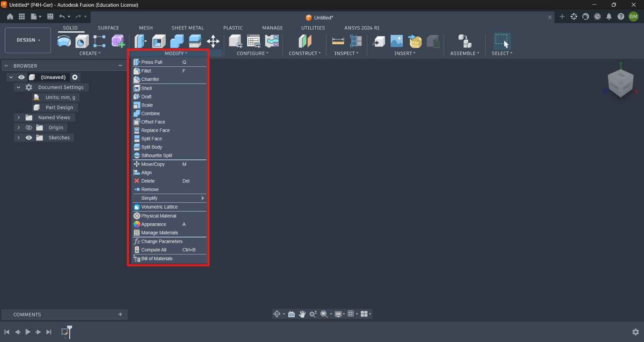The height and width of the screenshot is (342, 644).
Task: Click the Extrude icon in Create
Action: (x=82, y=41)
